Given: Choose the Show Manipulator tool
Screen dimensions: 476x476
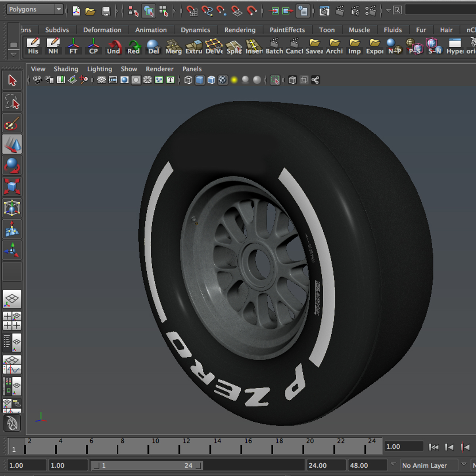Looking at the screenshot, I should tap(12, 250).
